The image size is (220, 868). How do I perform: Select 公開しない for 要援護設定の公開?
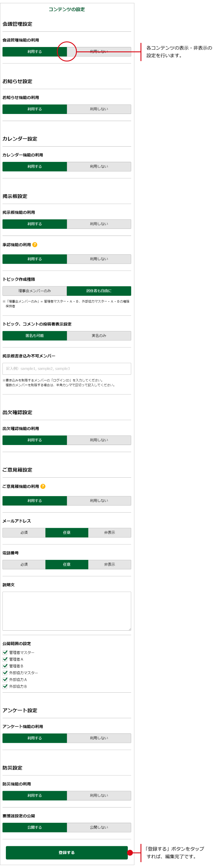(x=99, y=827)
